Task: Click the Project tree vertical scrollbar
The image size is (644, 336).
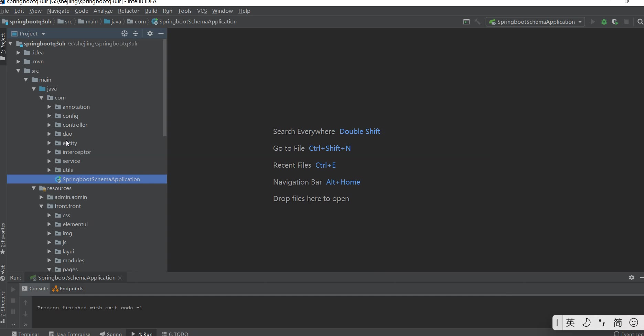Action: pos(165,88)
